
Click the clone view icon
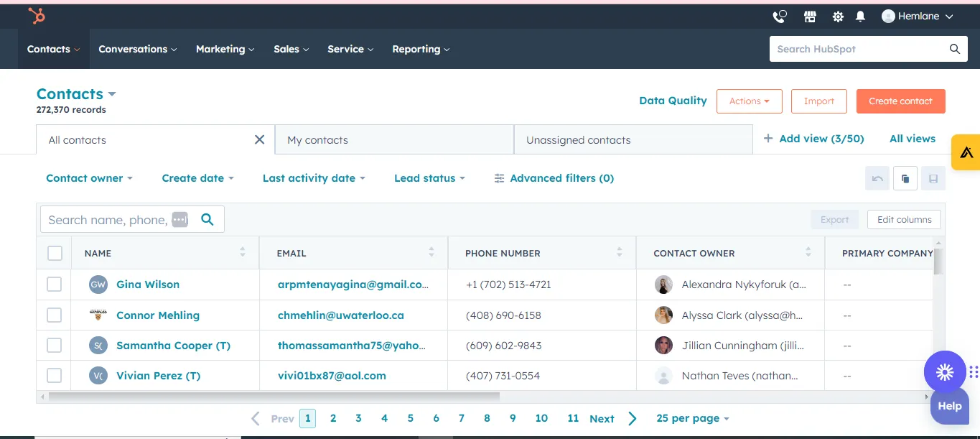905,179
